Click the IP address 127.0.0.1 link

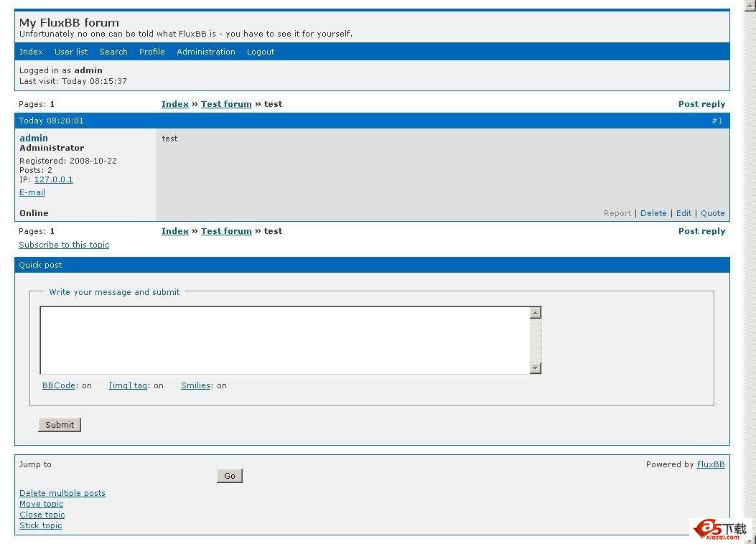point(54,179)
